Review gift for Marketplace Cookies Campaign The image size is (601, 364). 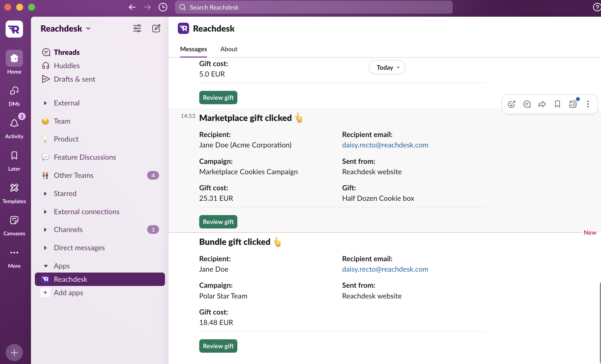click(218, 222)
